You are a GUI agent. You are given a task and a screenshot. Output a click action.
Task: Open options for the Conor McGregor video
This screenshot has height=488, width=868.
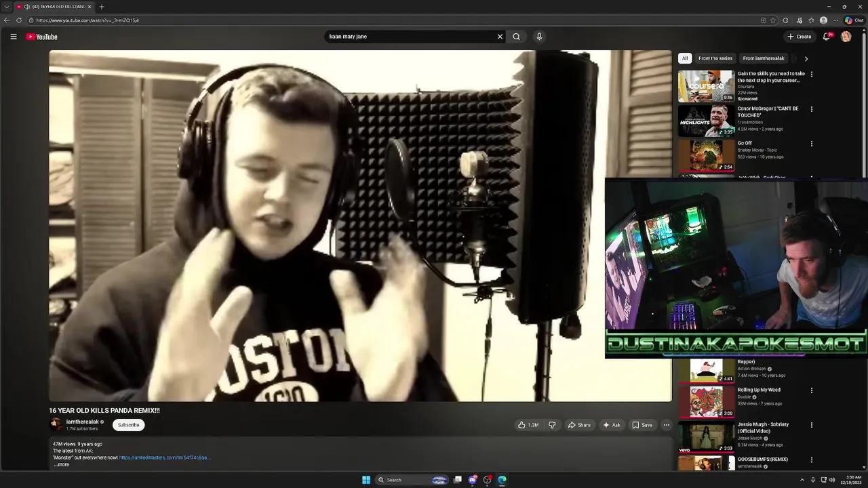[811, 109]
